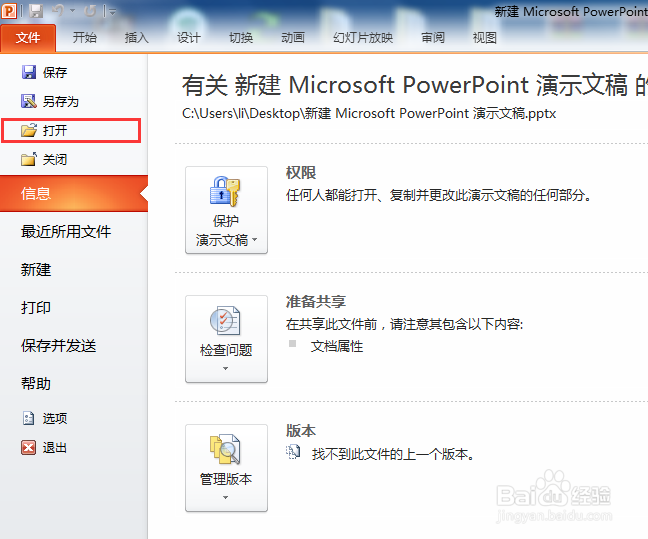
Task: Select the 文件 tab
Action: 28,38
